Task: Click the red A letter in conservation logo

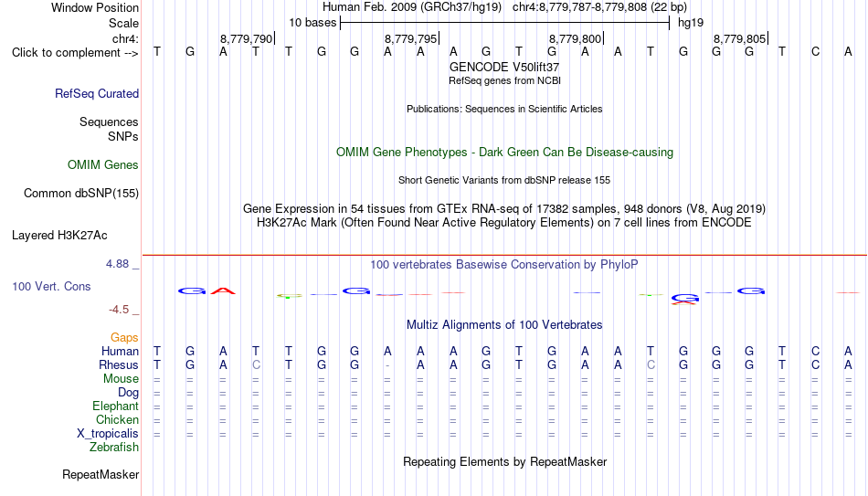Action: 223,290
